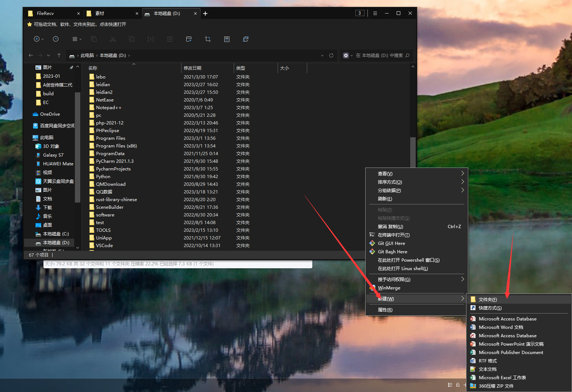Select 天翼云盘同步盘 in sidebar
Image resolution: width=572 pixels, height=392 pixels.
pos(55,181)
